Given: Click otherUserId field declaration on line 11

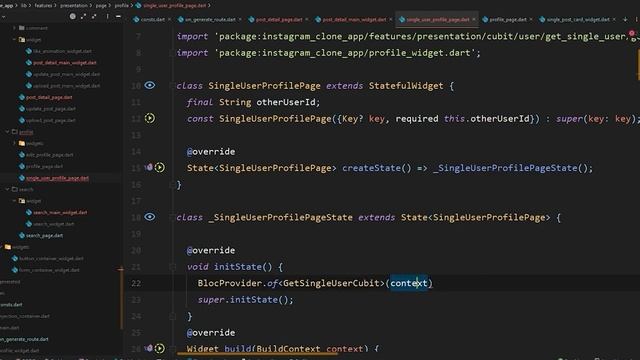Looking at the screenshot, I should click(x=285, y=102).
